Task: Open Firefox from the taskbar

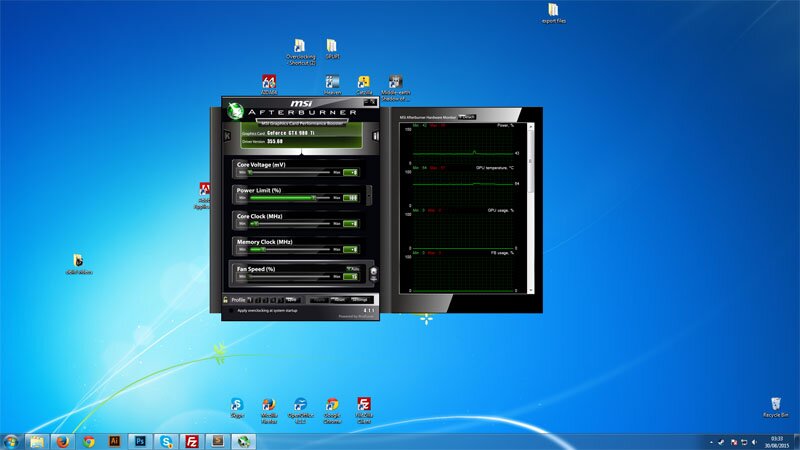Action: (x=63, y=441)
